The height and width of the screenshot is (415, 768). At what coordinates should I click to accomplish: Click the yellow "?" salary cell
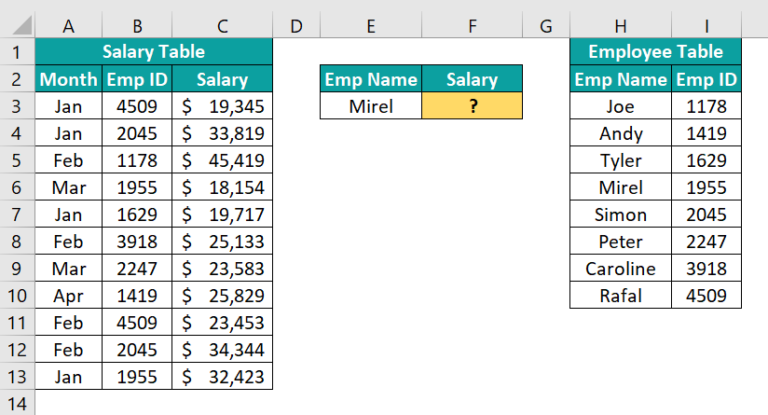472,106
